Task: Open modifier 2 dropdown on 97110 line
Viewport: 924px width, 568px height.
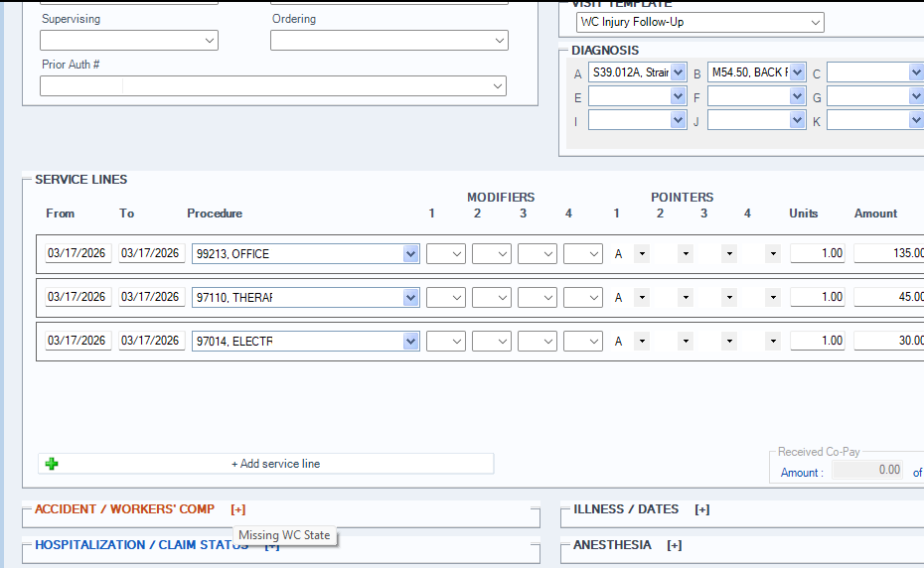Action: [x=492, y=298]
